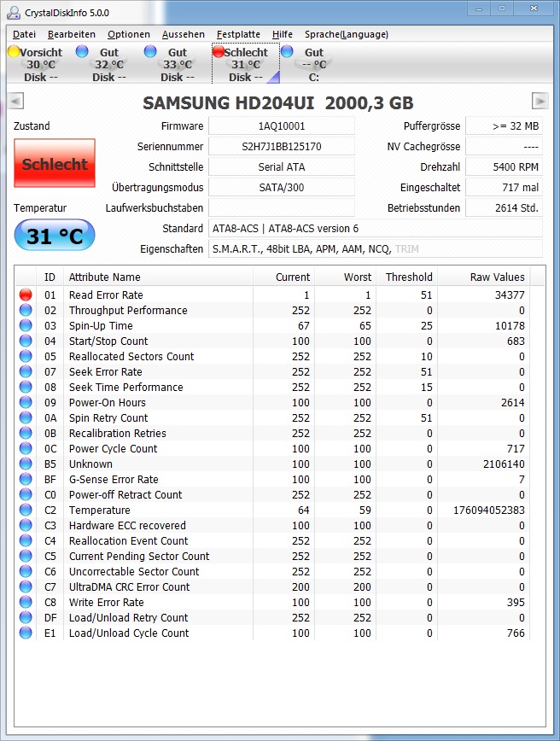The image size is (560, 741).
Task: Click the blue status icon of Throughput Performance
Action: point(26,310)
